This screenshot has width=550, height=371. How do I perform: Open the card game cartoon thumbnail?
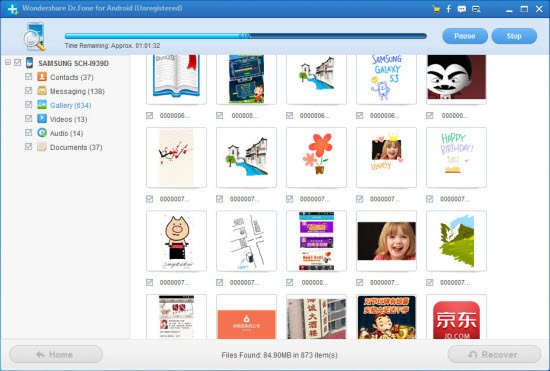pos(386,317)
